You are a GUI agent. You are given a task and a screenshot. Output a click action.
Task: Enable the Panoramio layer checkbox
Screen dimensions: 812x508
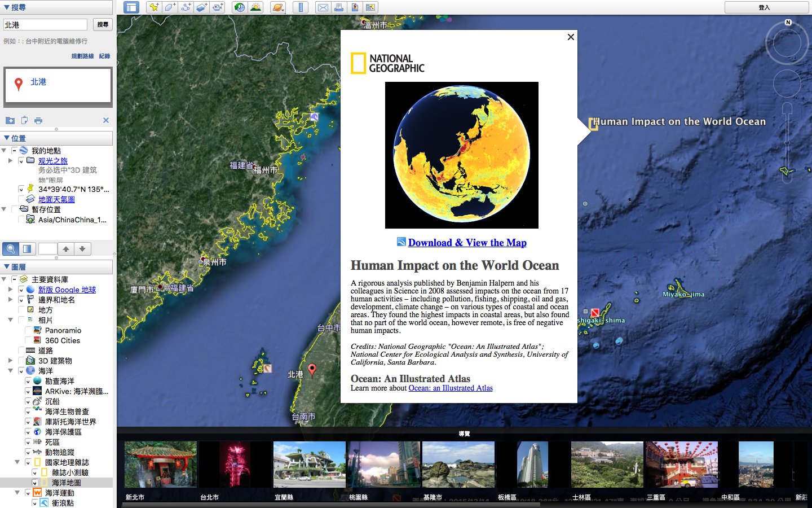click(28, 330)
